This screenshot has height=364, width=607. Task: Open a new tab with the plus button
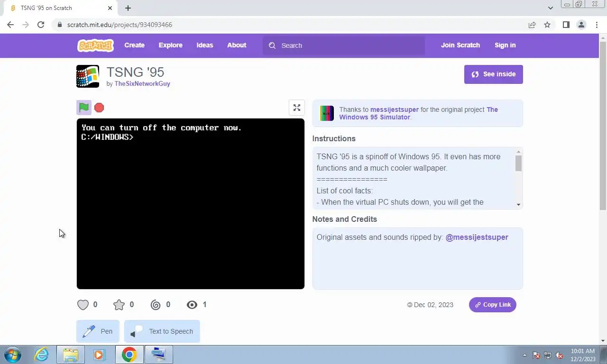128,8
